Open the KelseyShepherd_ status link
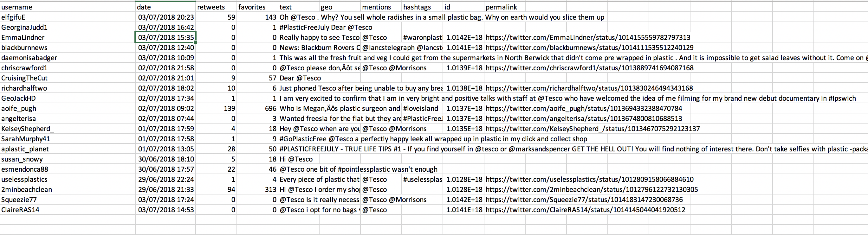Viewport: 868px width, 235px height. tap(593, 129)
